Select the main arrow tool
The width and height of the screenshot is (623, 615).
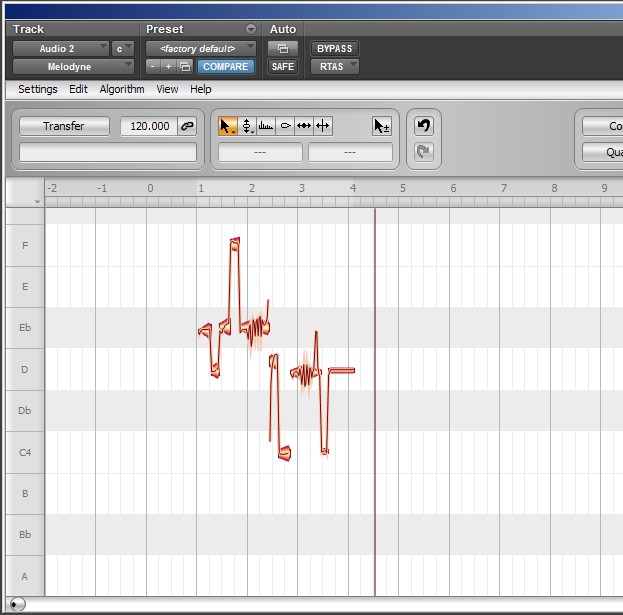point(228,126)
